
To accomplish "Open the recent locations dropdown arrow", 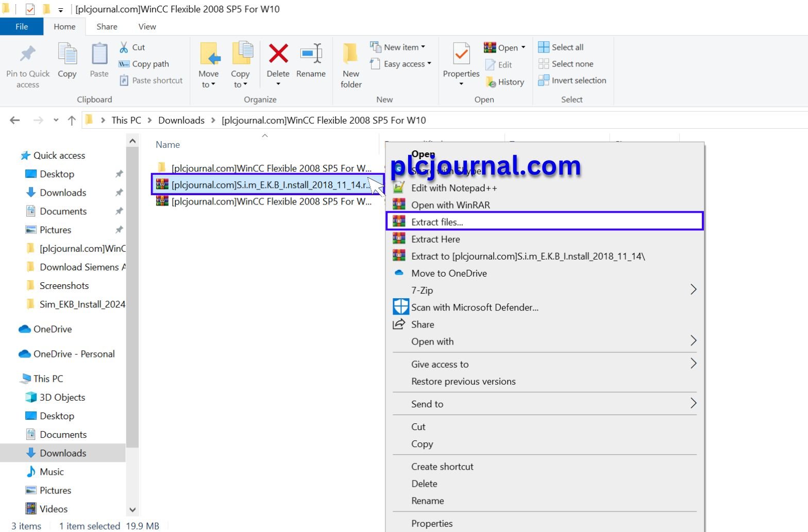I will point(56,120).
